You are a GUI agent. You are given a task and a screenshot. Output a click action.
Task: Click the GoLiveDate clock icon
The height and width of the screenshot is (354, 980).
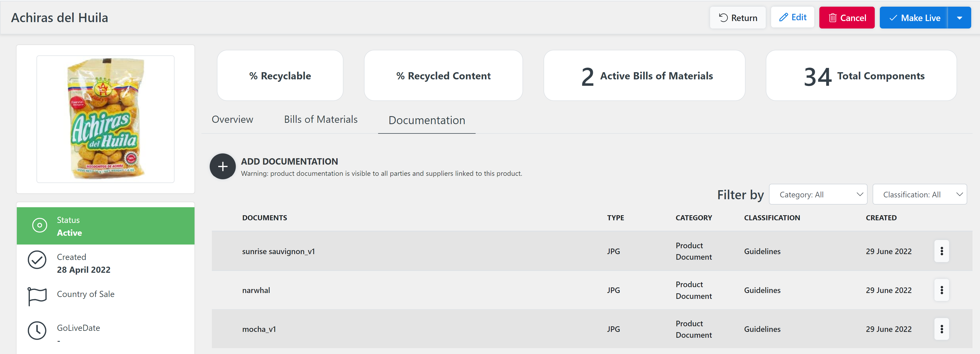37,330
